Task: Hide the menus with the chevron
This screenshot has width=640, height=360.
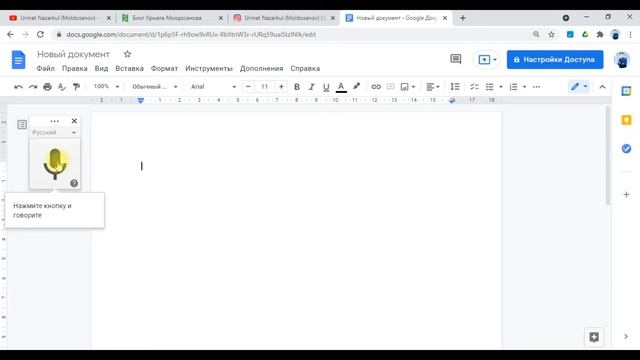Action: (602, 87)
